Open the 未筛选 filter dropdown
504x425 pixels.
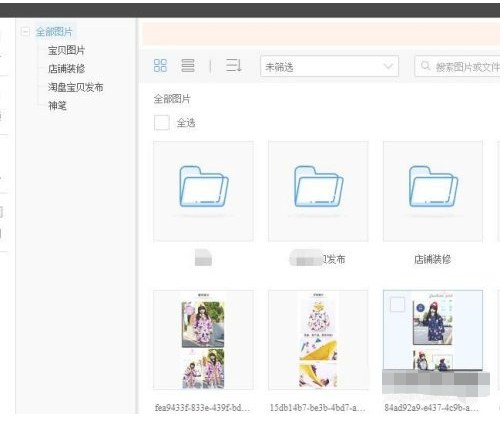click(329, 67)
